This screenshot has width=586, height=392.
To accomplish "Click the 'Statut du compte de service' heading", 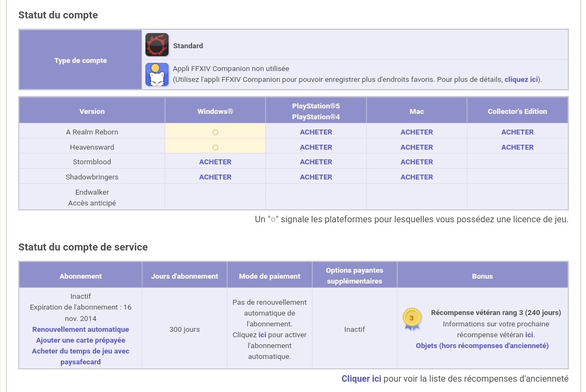I will [x=83, y=247].
